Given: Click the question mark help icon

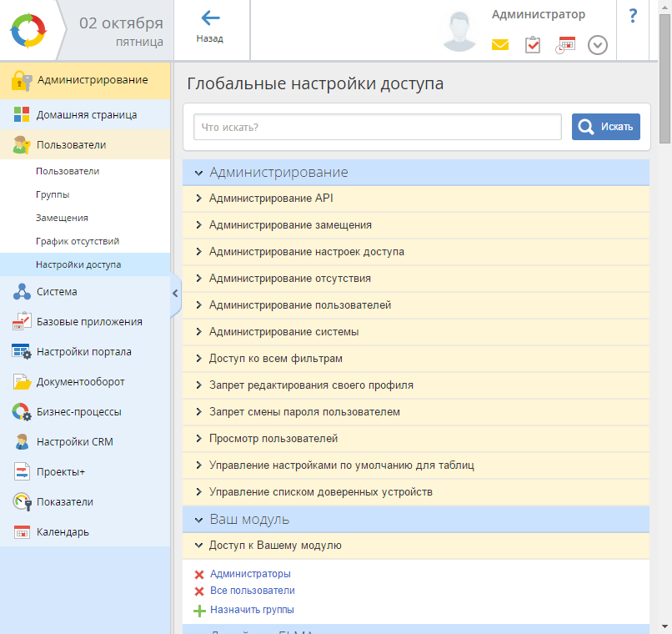Looking at the screenshot, I should pyautogui.click(x=633, y=16).
